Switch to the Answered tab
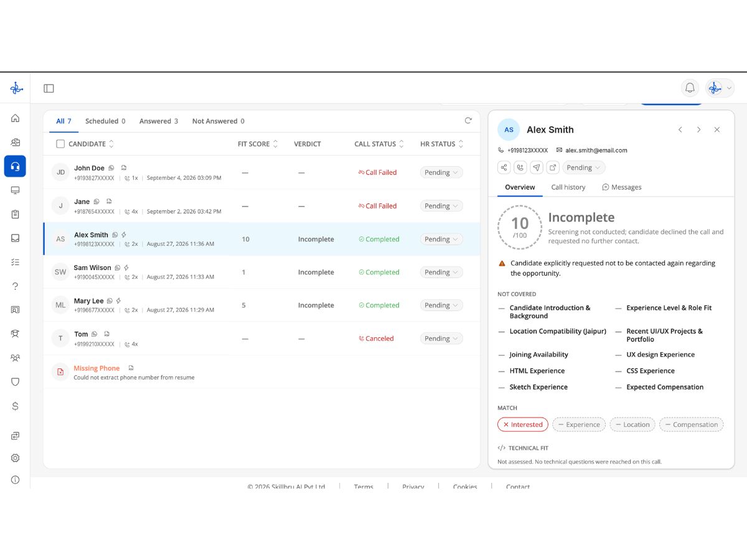Viewport: 747px width, 560px height. point(159,121)
